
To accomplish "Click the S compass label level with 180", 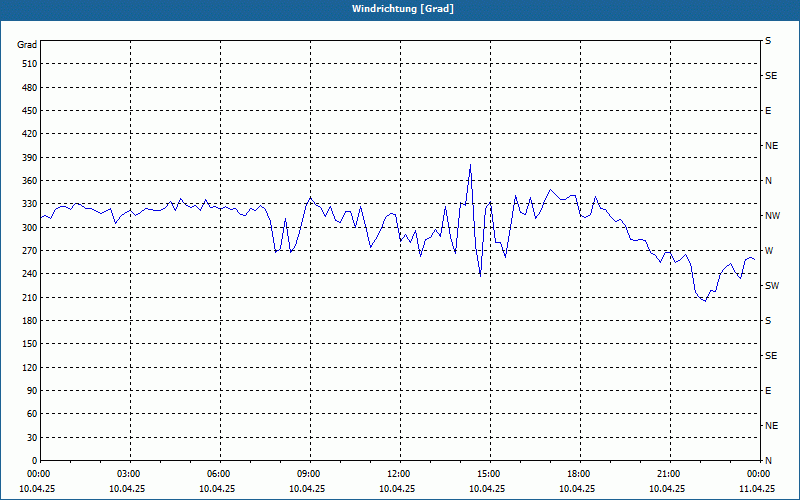I will (x=768, y=321).
